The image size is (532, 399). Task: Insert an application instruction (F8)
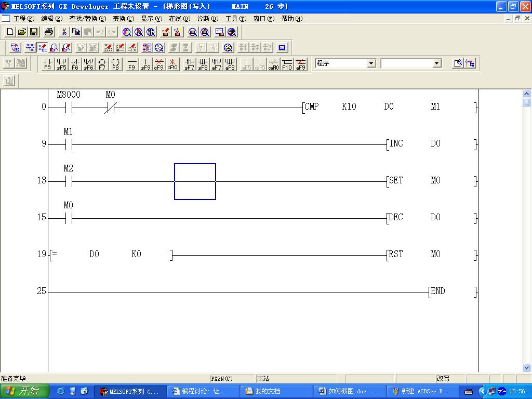coord(115,64)
